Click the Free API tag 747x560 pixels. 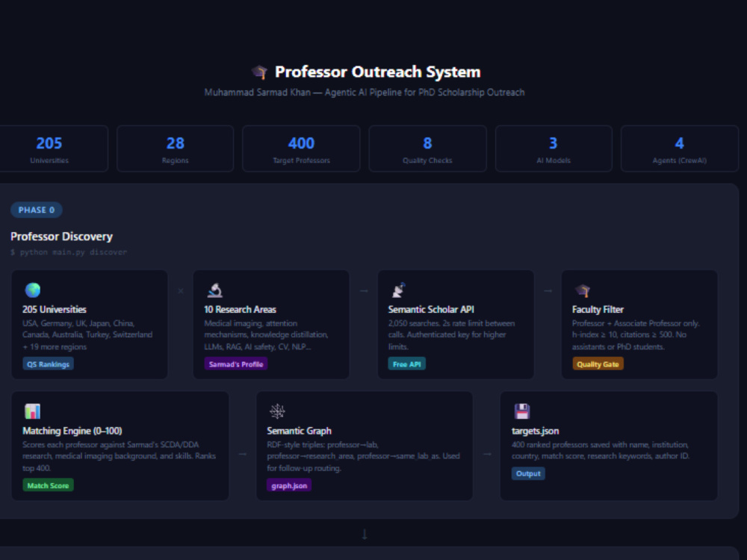click(x=407, y=364)
